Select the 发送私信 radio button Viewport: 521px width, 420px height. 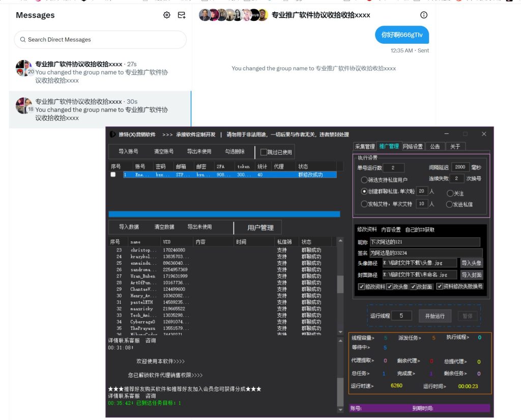click(x=450, y=204)
